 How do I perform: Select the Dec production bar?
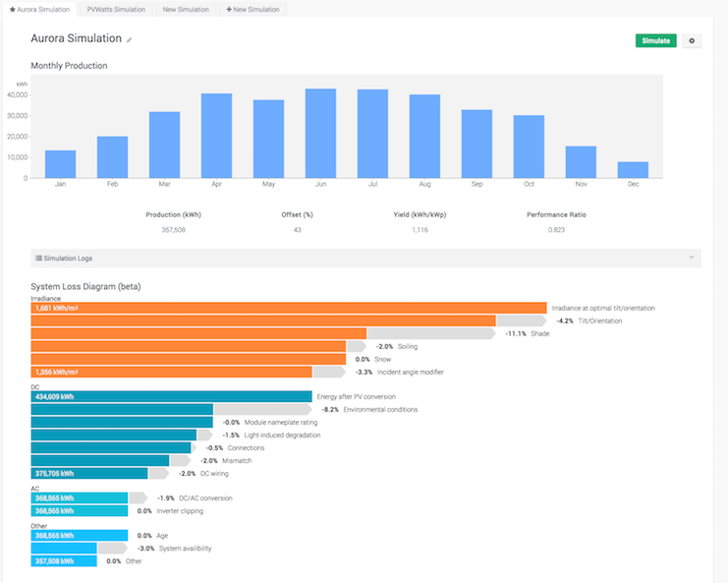pyautogui.click(x=633, y=170)
